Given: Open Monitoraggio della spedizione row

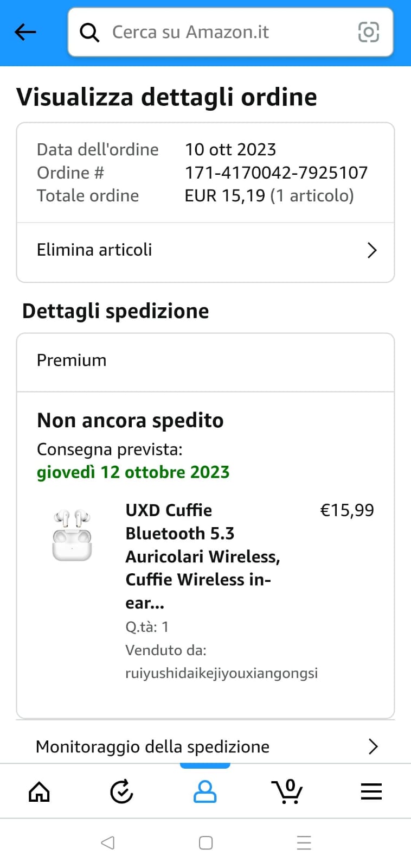Looking at the screenshot, I should 206,746.
